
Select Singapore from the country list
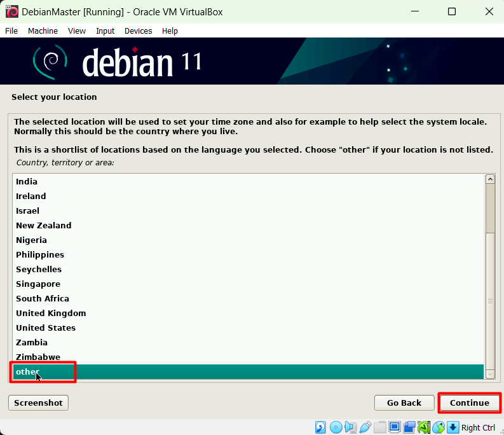[248, 284]
